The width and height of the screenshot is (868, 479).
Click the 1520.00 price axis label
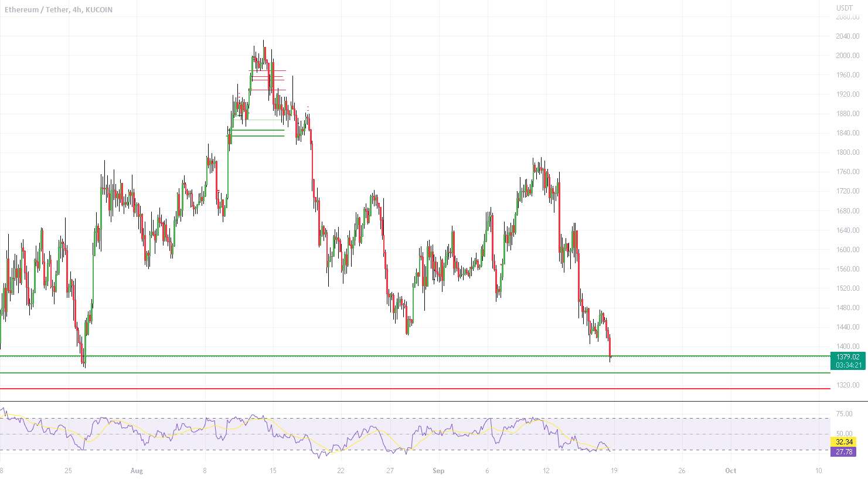(847, 288)
